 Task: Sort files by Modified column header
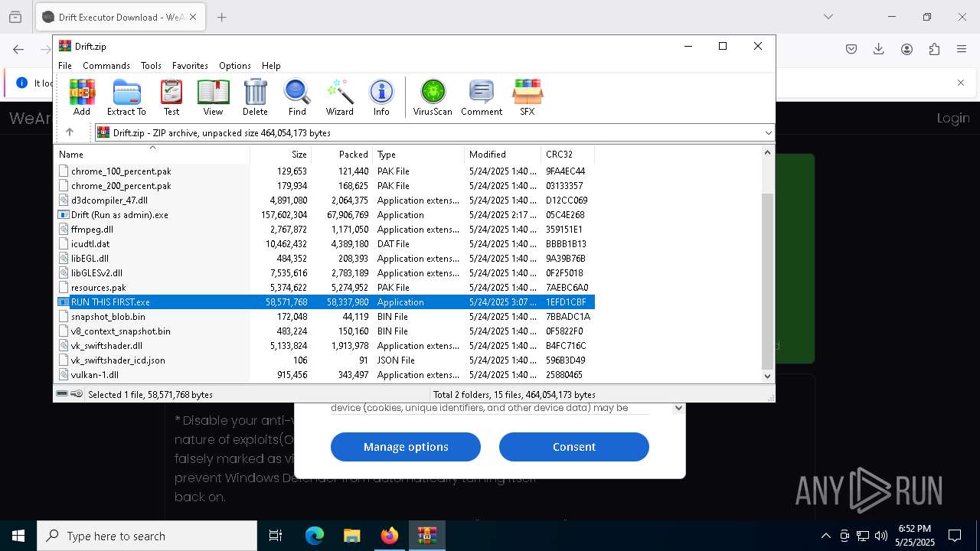coord(502,155)
